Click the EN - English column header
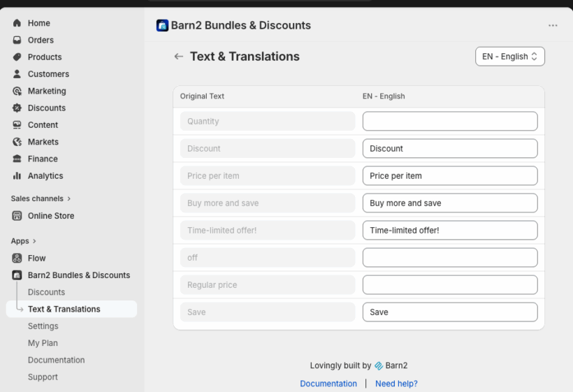573x392 pixels. 384,96
